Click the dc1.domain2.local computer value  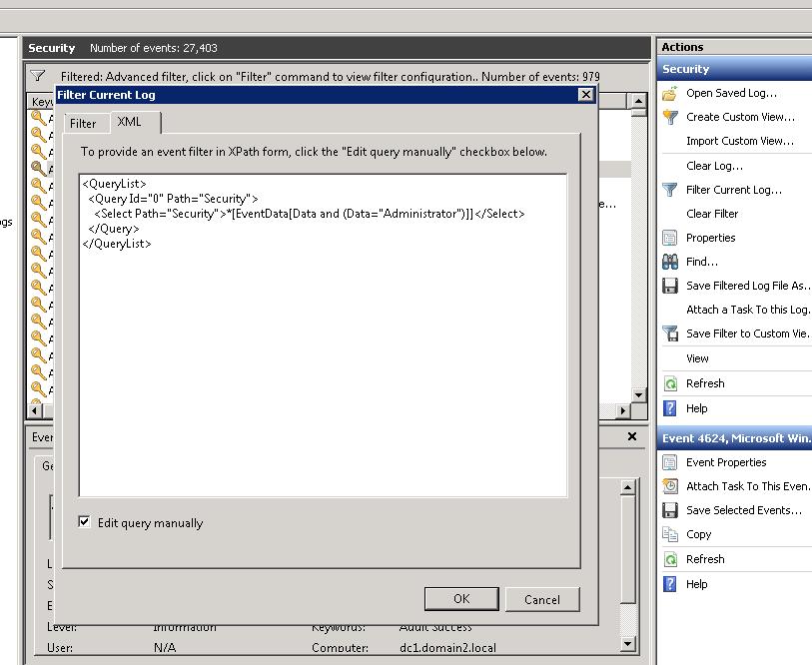tap(447, 647)
